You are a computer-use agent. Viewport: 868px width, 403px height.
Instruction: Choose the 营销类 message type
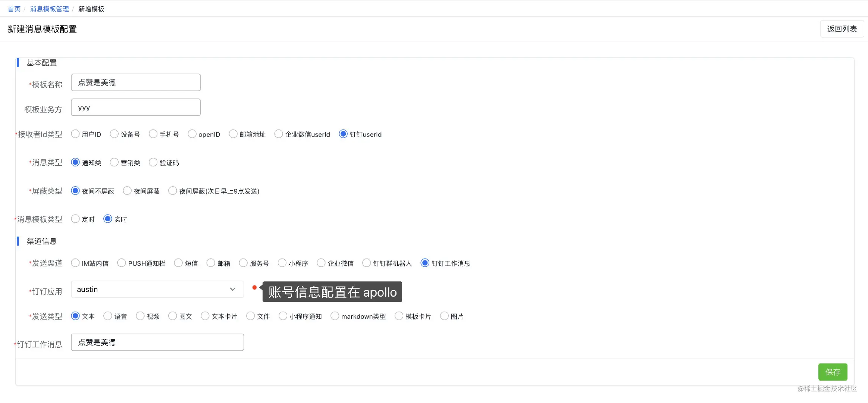[115, 162]
